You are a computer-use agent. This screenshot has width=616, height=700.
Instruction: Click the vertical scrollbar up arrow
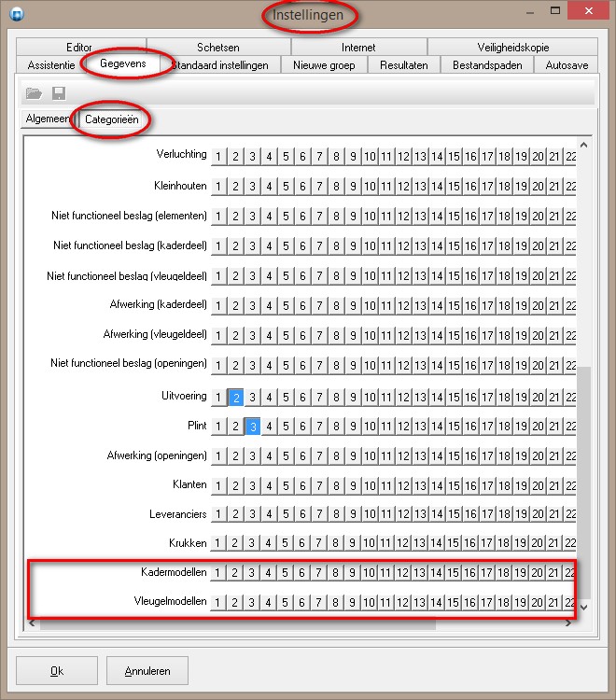click(x=583, y=145)
